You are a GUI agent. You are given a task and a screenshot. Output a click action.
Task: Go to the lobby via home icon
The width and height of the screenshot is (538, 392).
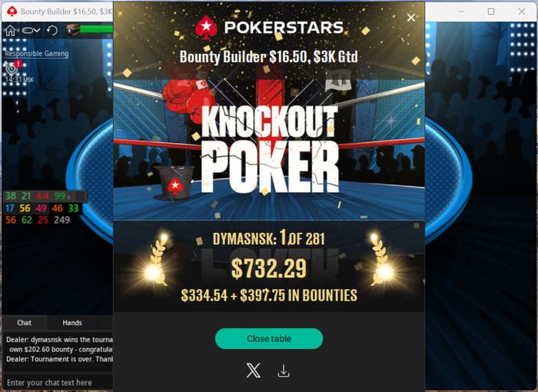pos(10,31)
